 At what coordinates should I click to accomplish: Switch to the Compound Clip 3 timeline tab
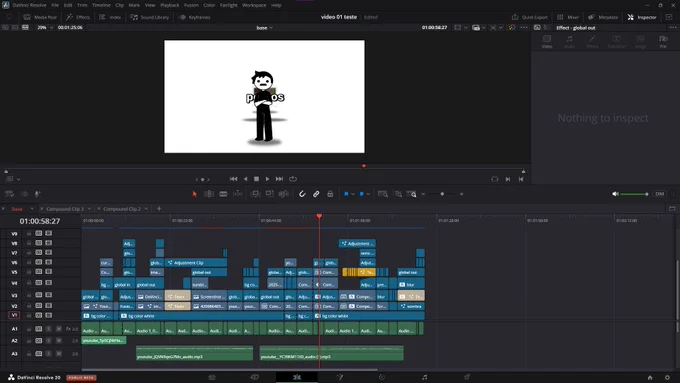click(x=65, y=209)
